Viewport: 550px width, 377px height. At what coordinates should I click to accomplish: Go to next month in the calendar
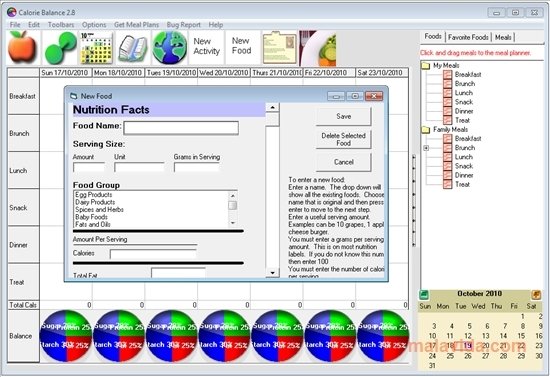coord(536,294)
